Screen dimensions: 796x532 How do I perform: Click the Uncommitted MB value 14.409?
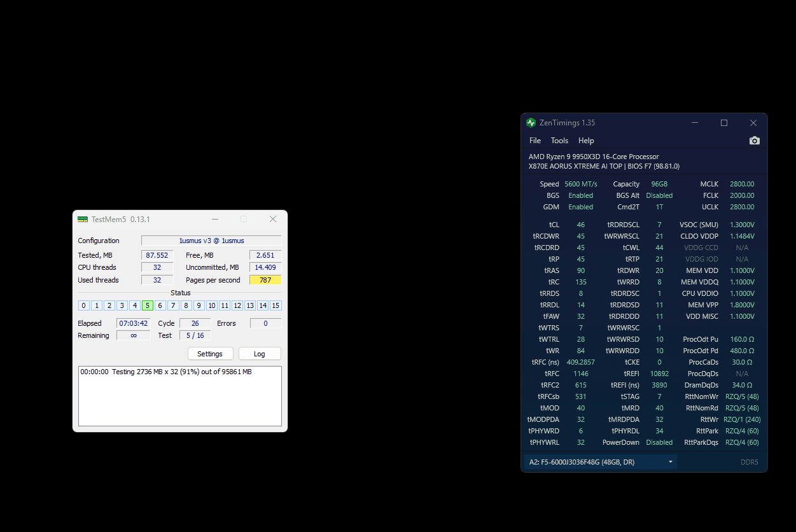click(265, 267)
